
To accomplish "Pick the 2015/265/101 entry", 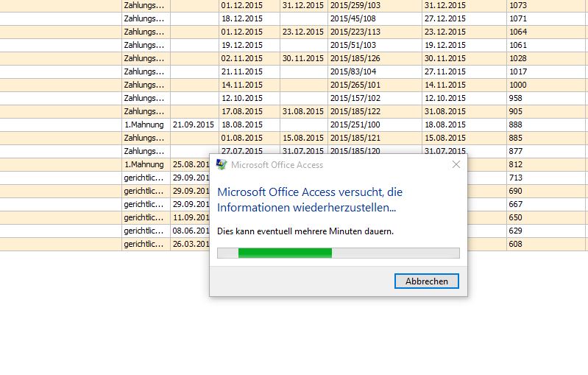I will [x=355, y=85].
